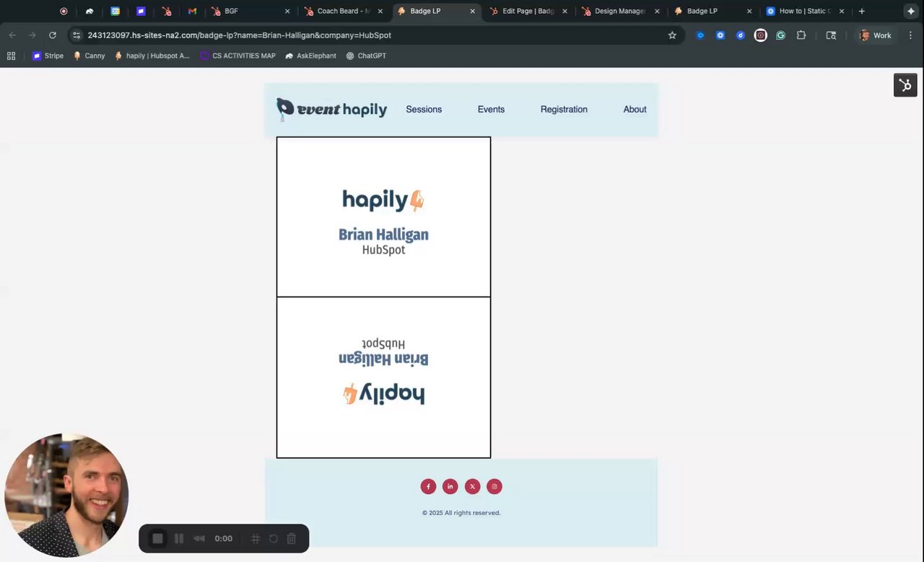Image resolution: width=924 pixels, height=562 pixels.
Task: Open the ChatGPT bookmark
Action: click(x=365, y=56)
